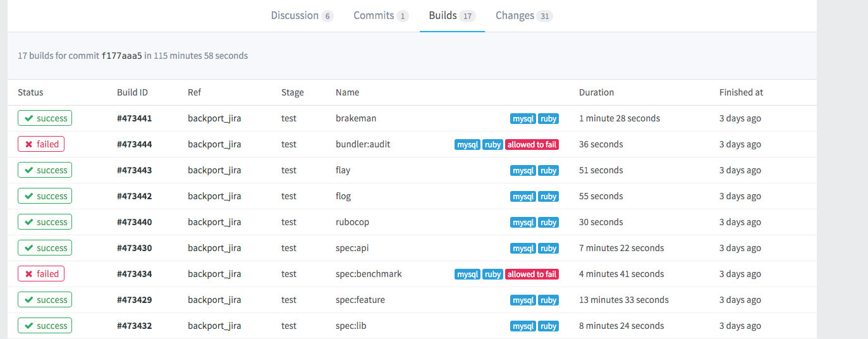868x339 pixels.
Task: Open build #473432 link
Action: click(x=134, y=326)
